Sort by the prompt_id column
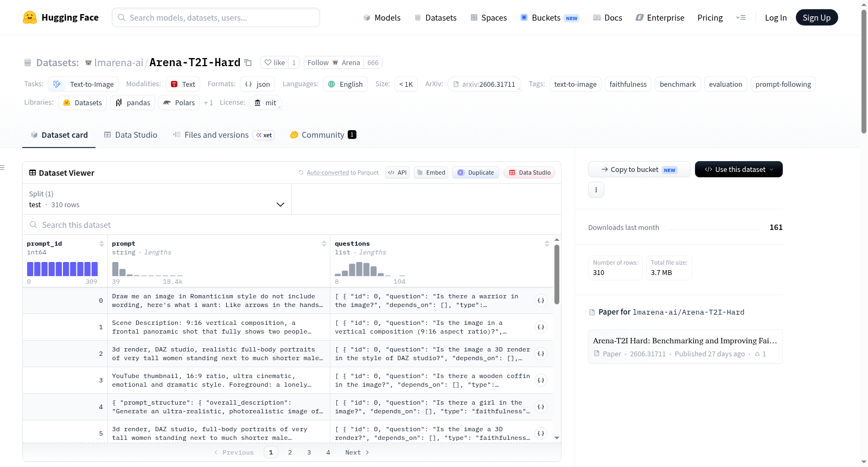Viewport: 868px width, 467px height. (101, 244)
